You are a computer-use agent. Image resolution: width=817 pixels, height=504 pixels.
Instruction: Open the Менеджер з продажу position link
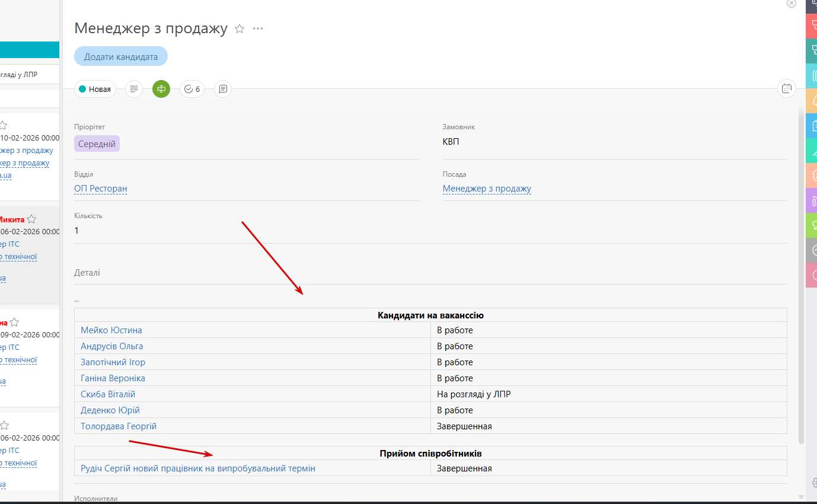tap(487, 189)
